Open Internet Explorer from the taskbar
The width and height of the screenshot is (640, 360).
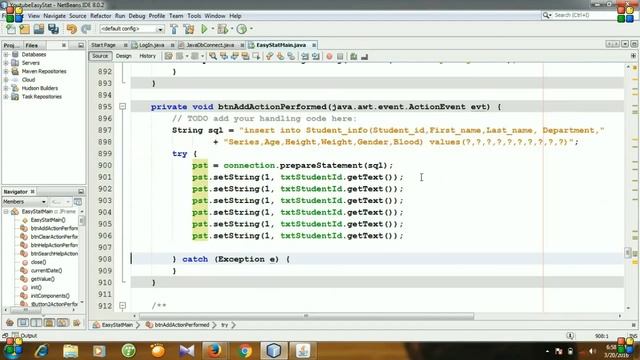pos(42,351)
